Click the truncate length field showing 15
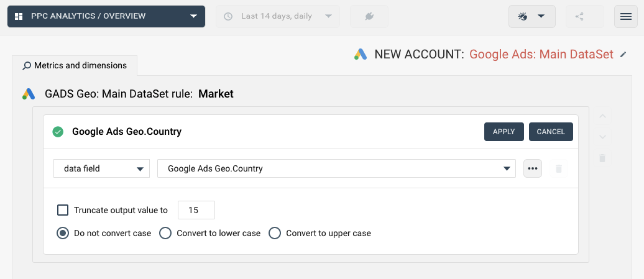 coord(196,210)
